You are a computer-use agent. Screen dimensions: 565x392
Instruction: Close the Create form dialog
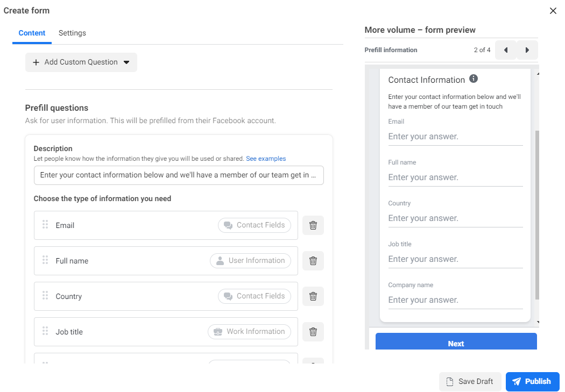(553, 11)
